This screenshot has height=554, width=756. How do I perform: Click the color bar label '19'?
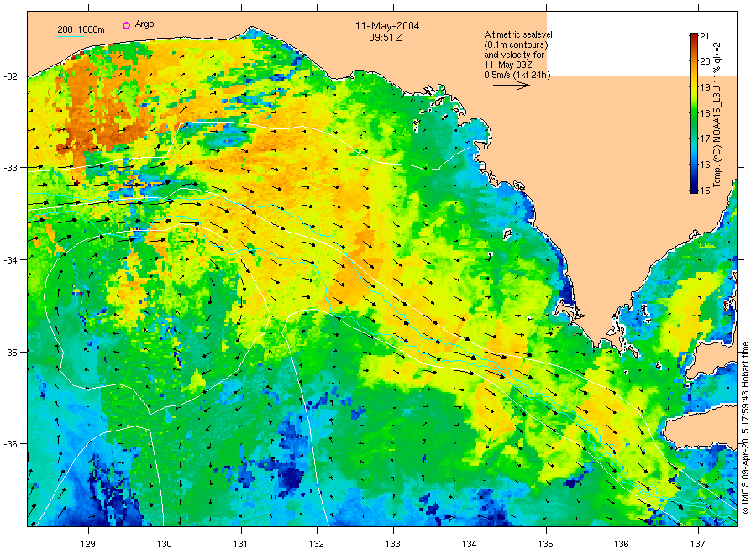click(x=705, y=87)
